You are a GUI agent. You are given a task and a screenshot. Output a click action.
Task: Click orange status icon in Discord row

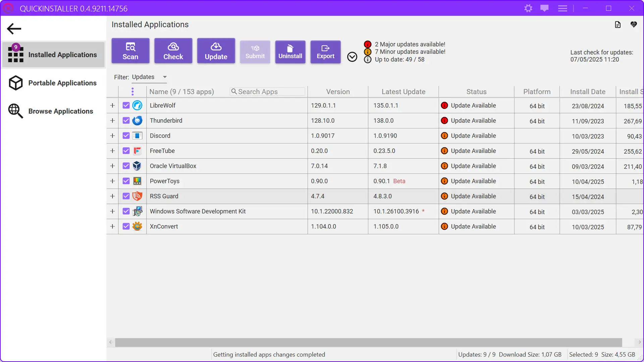tap(444, 136)
